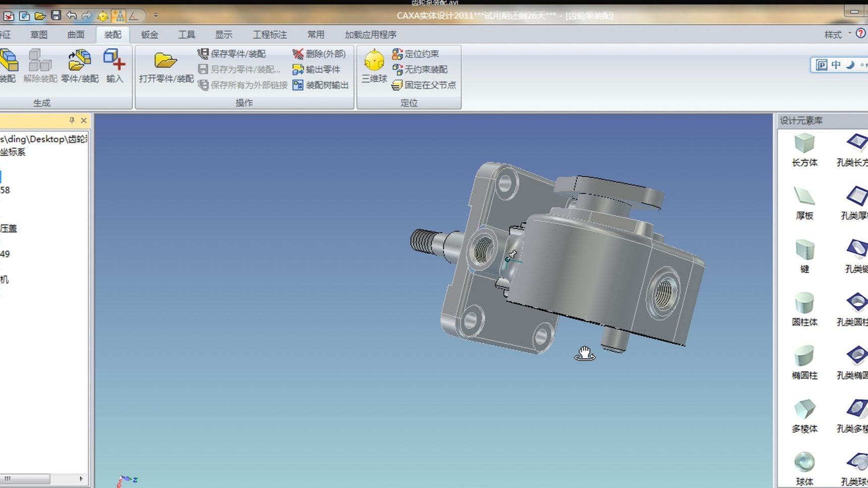Click the 输入 import button

click(x=115, y=66)
